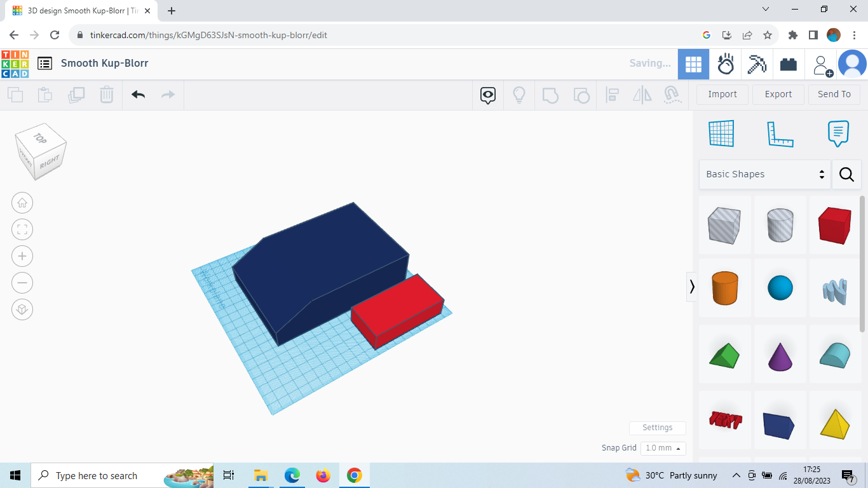Select the Notes tool in the toolbar
This screenshot has height=488, width=868.
[x=837, y=133]
